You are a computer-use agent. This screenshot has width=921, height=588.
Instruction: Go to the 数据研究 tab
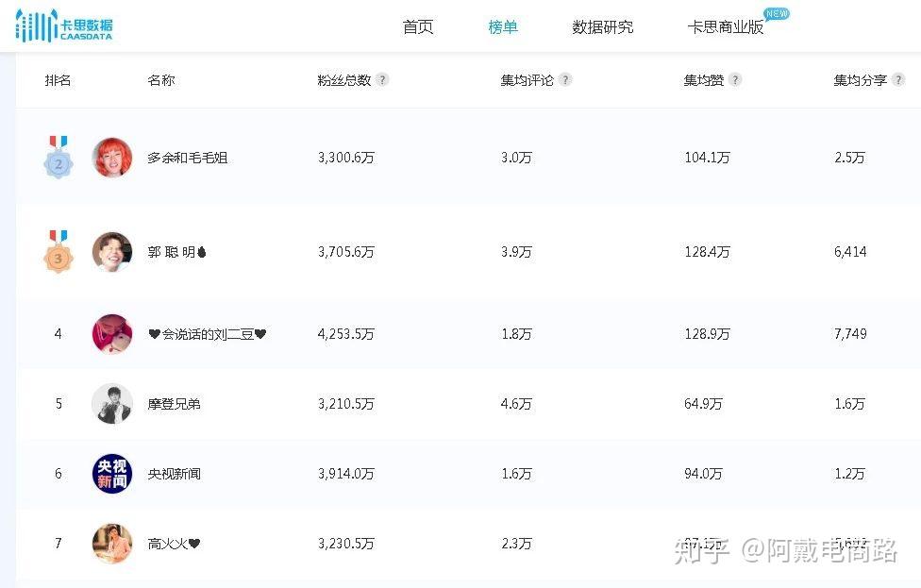[x=602, y=27]
